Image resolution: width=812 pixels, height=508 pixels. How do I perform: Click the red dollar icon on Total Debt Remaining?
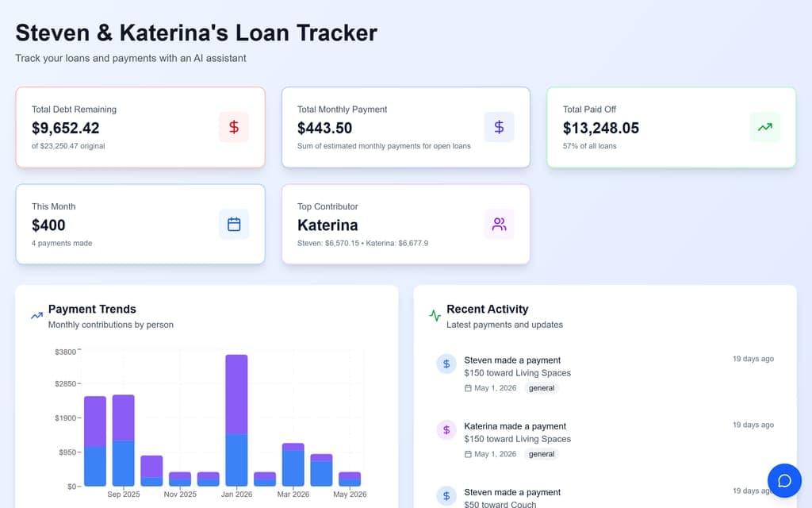tap(234, 127)
